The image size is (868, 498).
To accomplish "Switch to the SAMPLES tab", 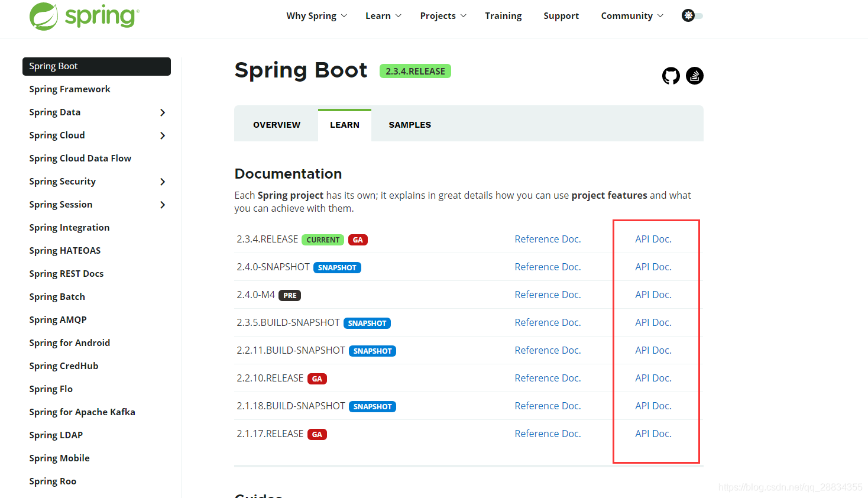I will [410, 125].
